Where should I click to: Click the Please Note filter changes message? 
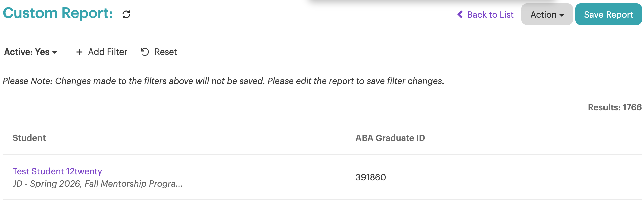tap(223, 81)
